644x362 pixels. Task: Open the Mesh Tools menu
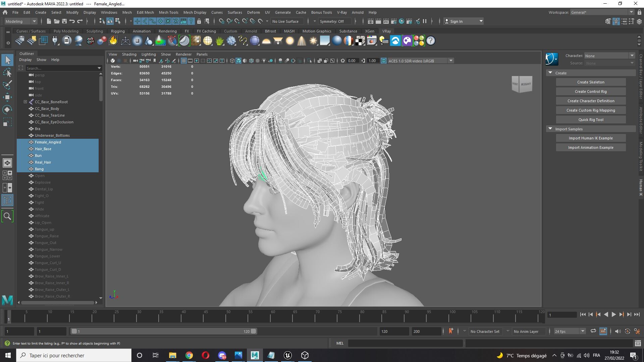[x=168, y=12]
